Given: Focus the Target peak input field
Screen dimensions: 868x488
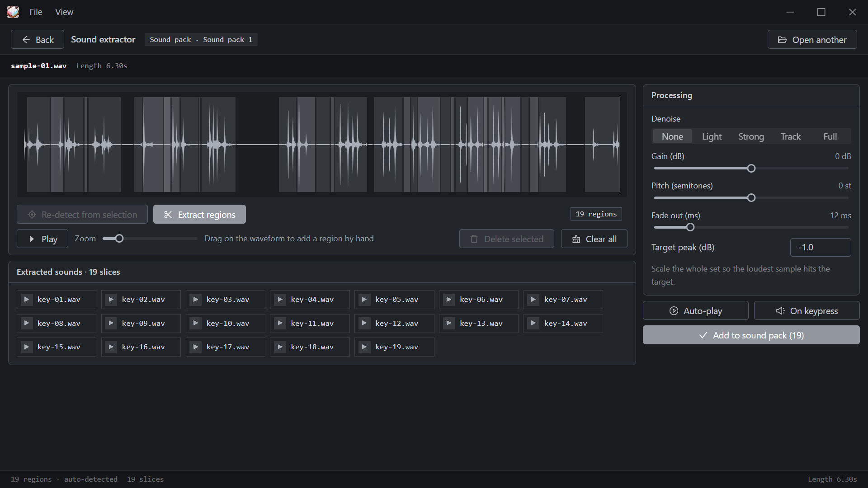Looking at the screenshot, I should click(820, 248).
